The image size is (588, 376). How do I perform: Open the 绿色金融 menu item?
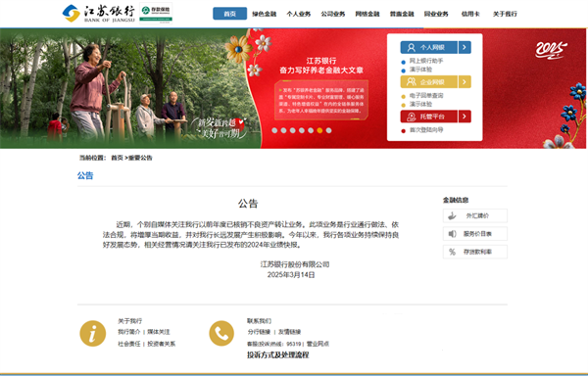point(264,14)
